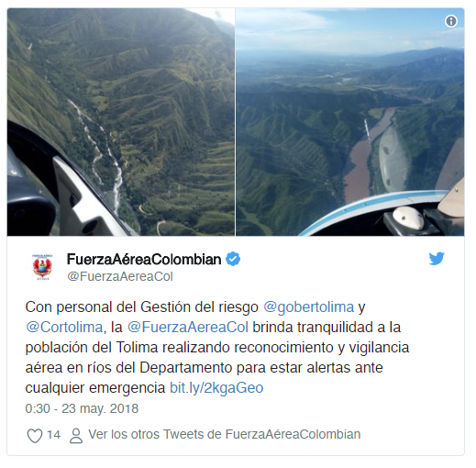
Task: Open the left aerial waterfall photo
Action: click(x=121, y=122)
